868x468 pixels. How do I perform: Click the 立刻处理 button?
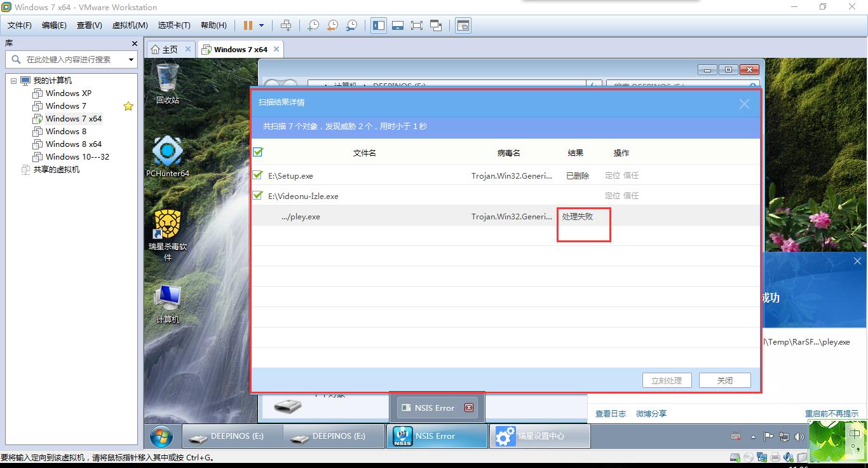pos(667,380)
